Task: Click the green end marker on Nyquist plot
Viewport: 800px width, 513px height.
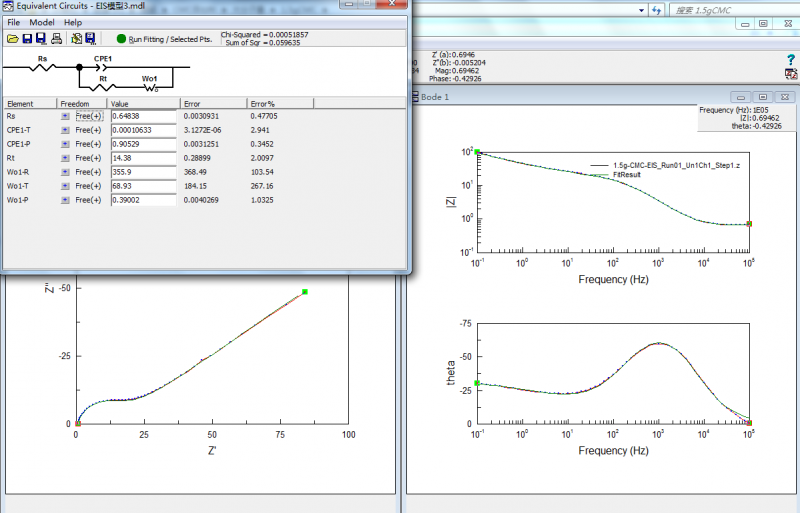Action: pos(305,292)
